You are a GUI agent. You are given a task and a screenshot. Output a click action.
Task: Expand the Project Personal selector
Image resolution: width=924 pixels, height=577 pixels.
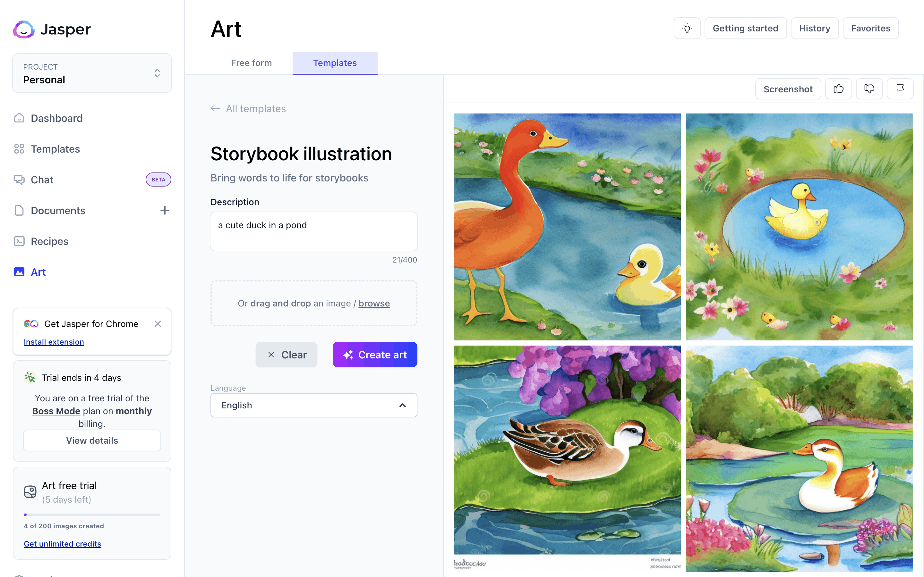[x=92, y=73]
